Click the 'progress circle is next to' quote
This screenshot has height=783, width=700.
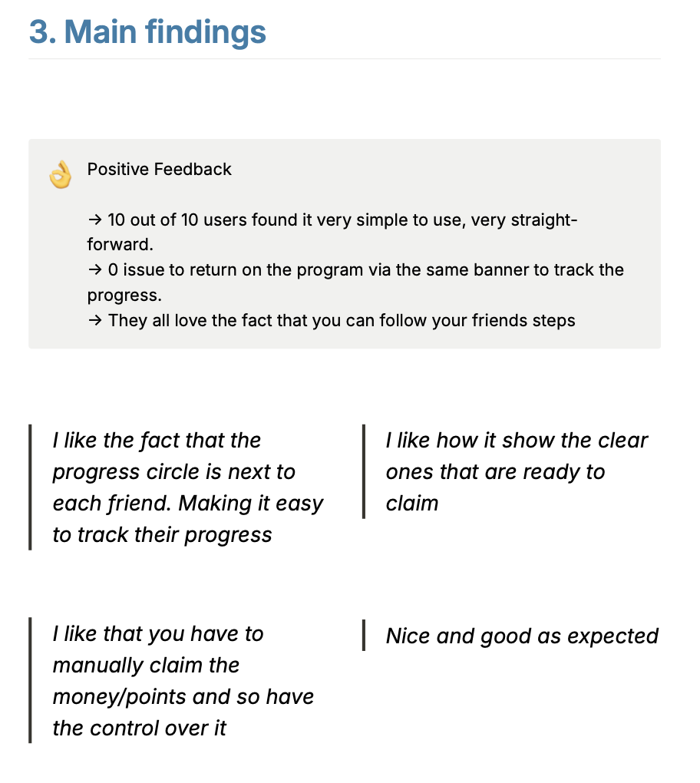(173, 471)
